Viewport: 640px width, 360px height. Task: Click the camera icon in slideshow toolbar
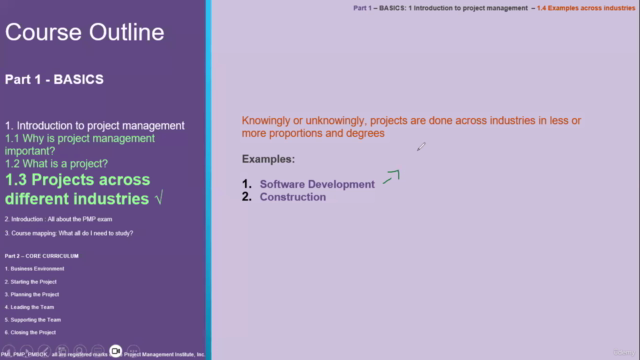coord(116,351)
